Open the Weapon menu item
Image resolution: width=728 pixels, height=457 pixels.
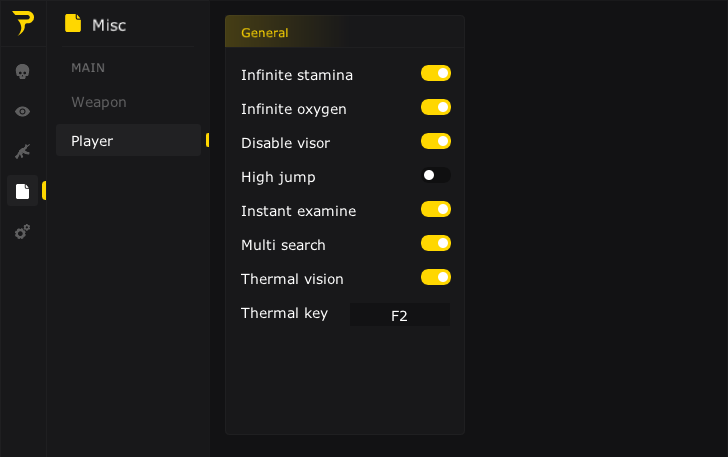tap(99, 102)
